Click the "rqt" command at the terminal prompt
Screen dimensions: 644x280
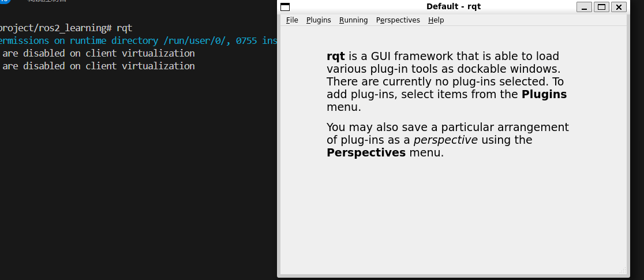tap(124, 28)
